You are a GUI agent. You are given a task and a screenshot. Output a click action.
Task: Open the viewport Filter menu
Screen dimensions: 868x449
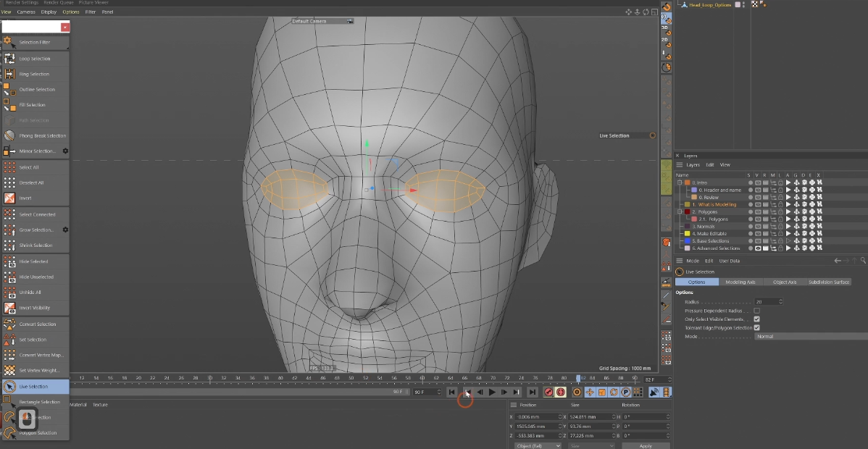[91, 12]
